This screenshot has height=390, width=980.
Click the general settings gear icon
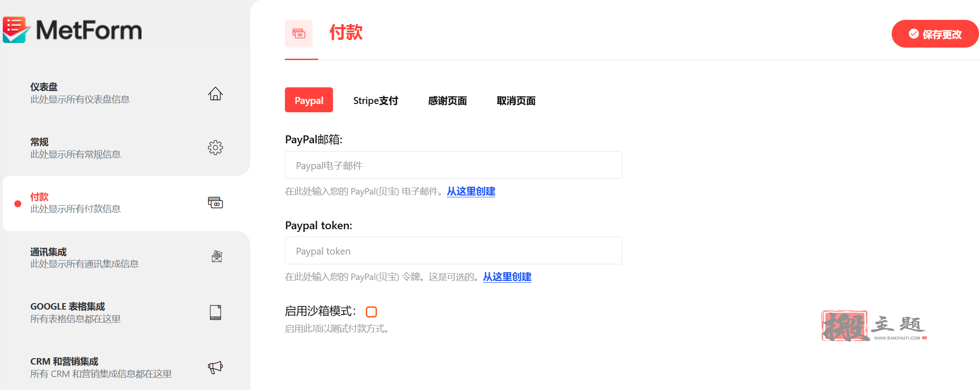[215, 148]
